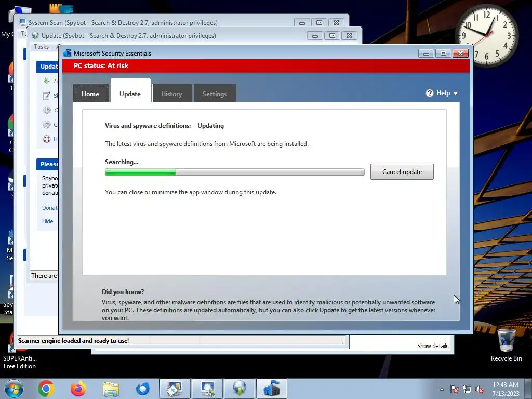This screenshot has width=532, height=399.
Task: Click the notepad log icon in Spybot Update
Action: pos(47,96)
